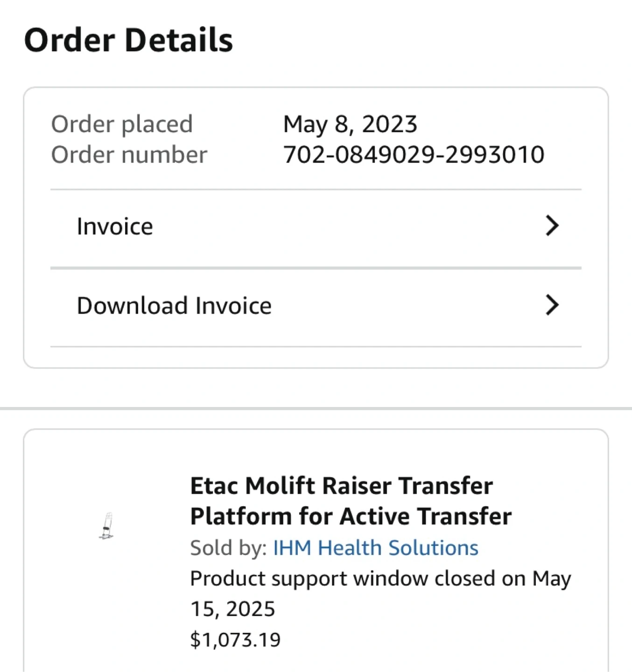The width and height of the screenshot is (632, 672).
Task: Open the Etac Molift Raiser product thumbnail
Action: pos(107,526)
